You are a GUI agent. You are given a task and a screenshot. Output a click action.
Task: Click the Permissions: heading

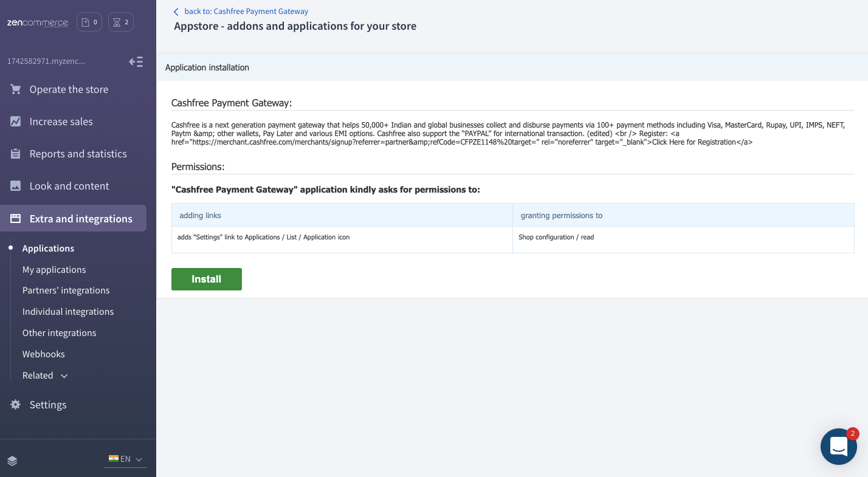tap(198, 166)
